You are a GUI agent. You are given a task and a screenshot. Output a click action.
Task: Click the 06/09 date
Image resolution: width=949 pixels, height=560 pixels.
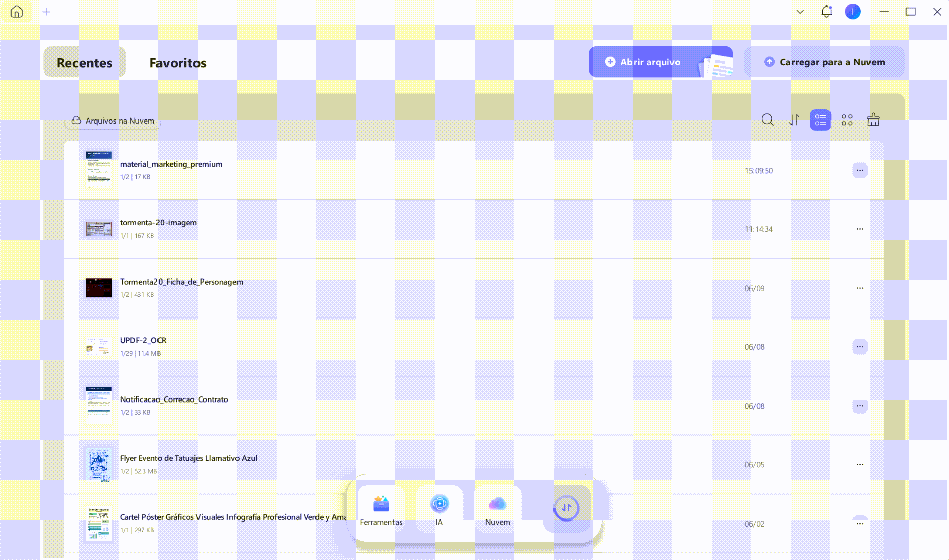point(755,288)
